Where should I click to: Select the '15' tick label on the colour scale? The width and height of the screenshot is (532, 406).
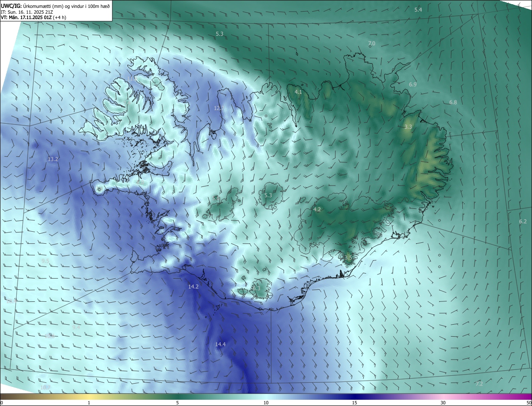tap(355, 403)
